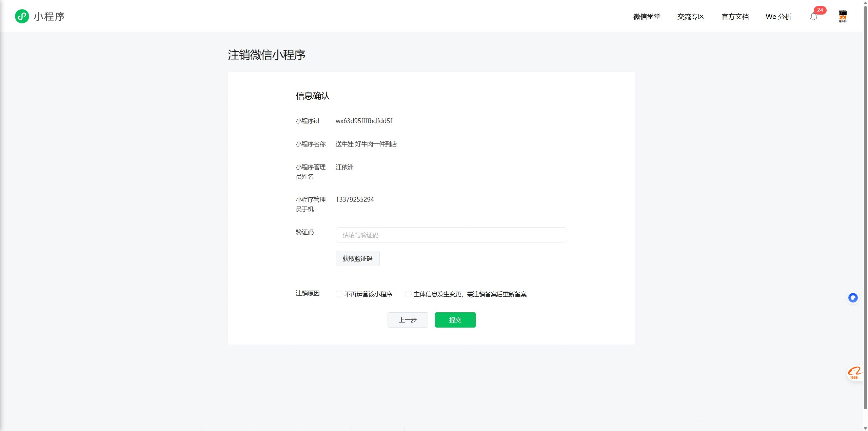
Task: Open the notification bell icon
Action: pos(813,17)
